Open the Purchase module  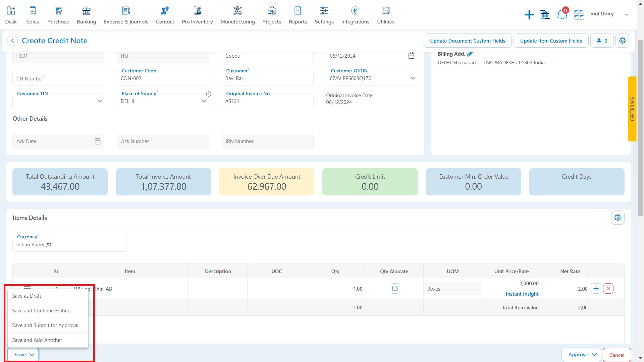click(58, 15)
